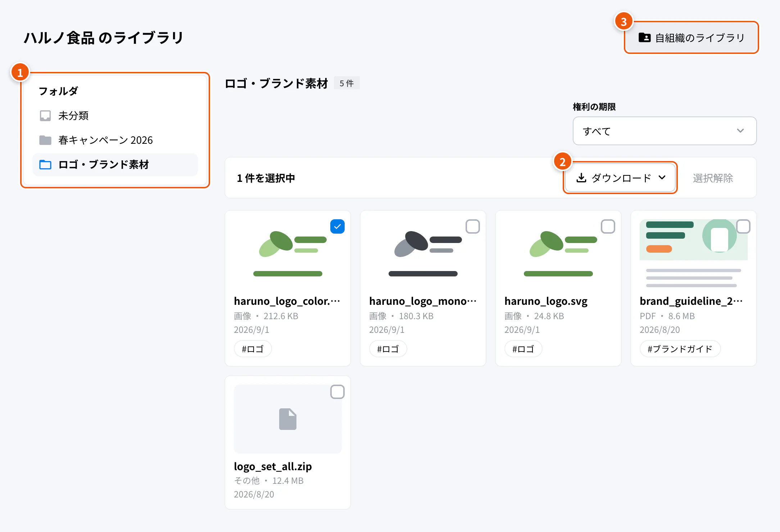Click the brand_guideline_2 file name

691,301
